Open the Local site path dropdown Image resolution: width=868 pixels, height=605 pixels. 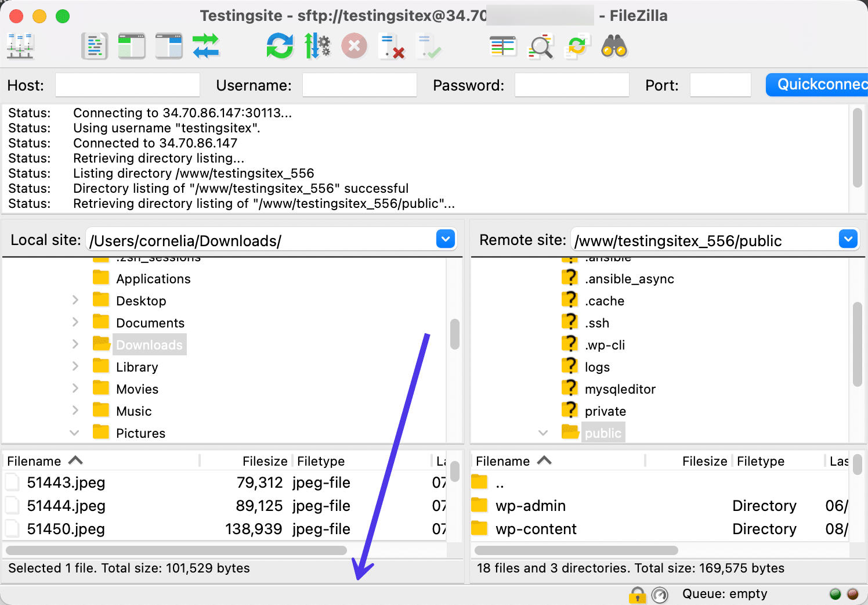(x=445, y=239)
